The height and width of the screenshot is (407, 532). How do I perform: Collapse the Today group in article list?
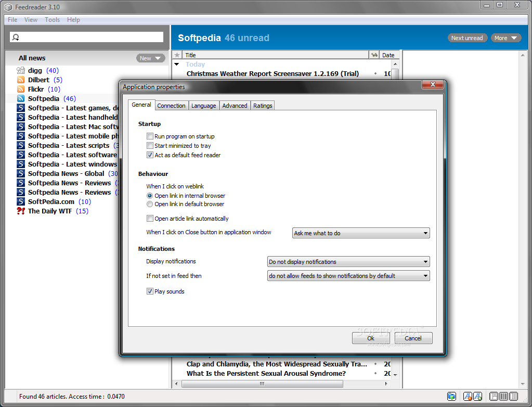tap(177, 64)
